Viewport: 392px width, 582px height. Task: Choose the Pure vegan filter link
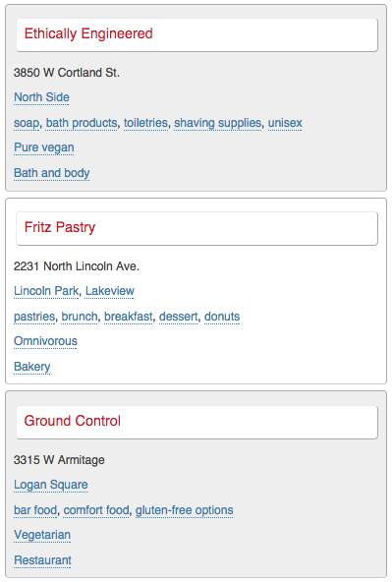tap(44, 147)
